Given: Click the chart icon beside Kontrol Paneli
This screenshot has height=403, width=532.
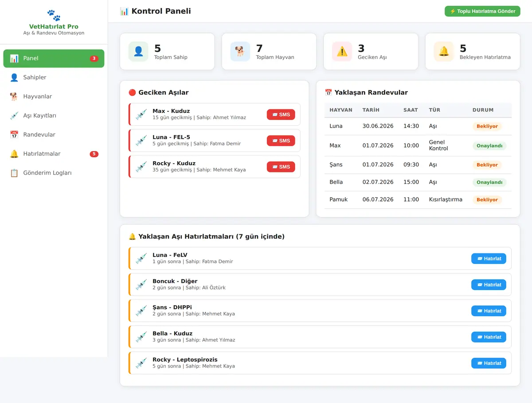Looking at the screenshot, I should click(124, 11).
